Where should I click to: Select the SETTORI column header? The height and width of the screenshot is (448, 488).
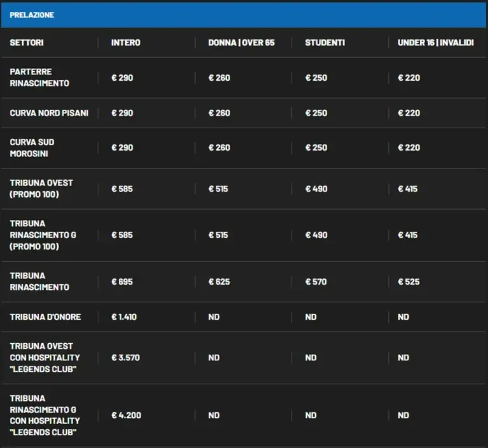[x=27, y=43]
